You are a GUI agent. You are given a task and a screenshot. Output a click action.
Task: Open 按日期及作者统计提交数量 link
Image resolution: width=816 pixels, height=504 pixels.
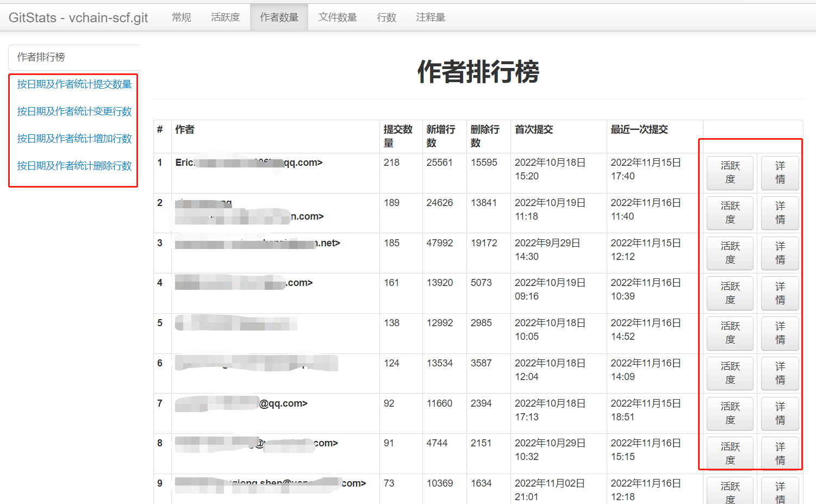point(74,84)
